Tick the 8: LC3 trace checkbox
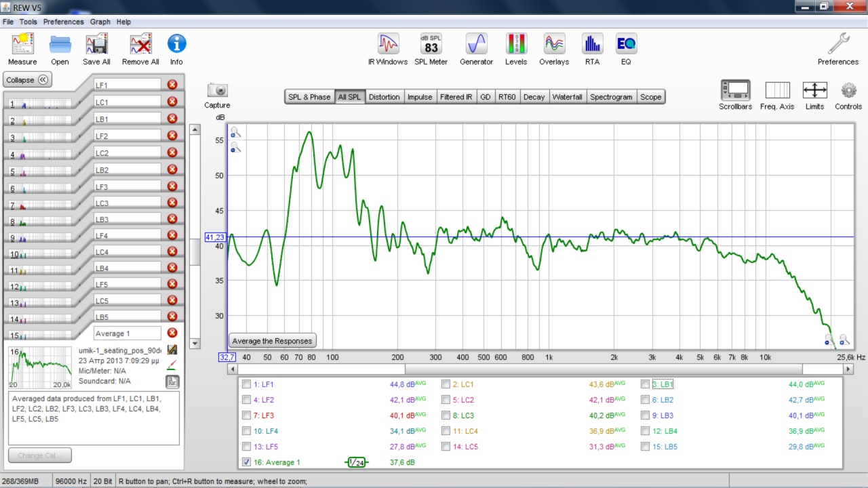Image resolution: width=868 pixels, height=488 pixels. point(446,415)
